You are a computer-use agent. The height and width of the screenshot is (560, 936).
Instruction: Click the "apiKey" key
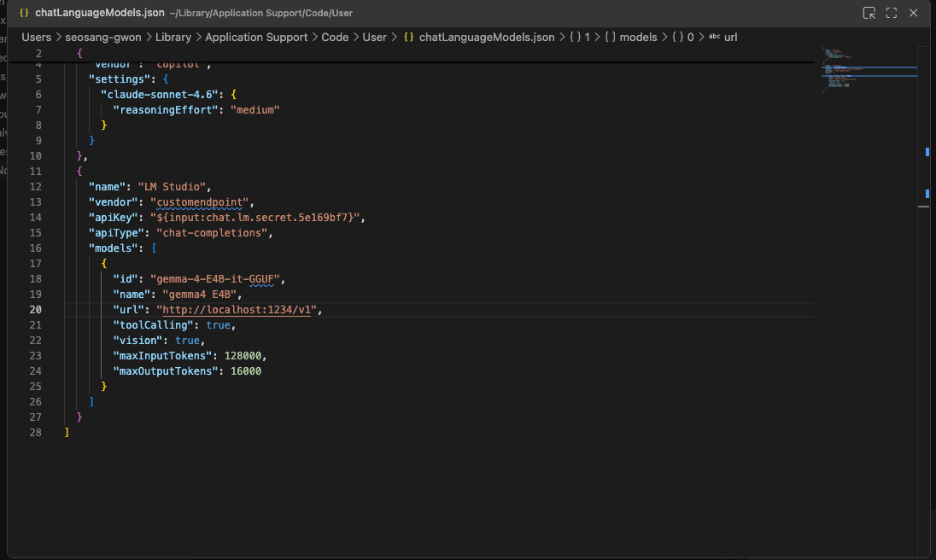coord(114,217)
